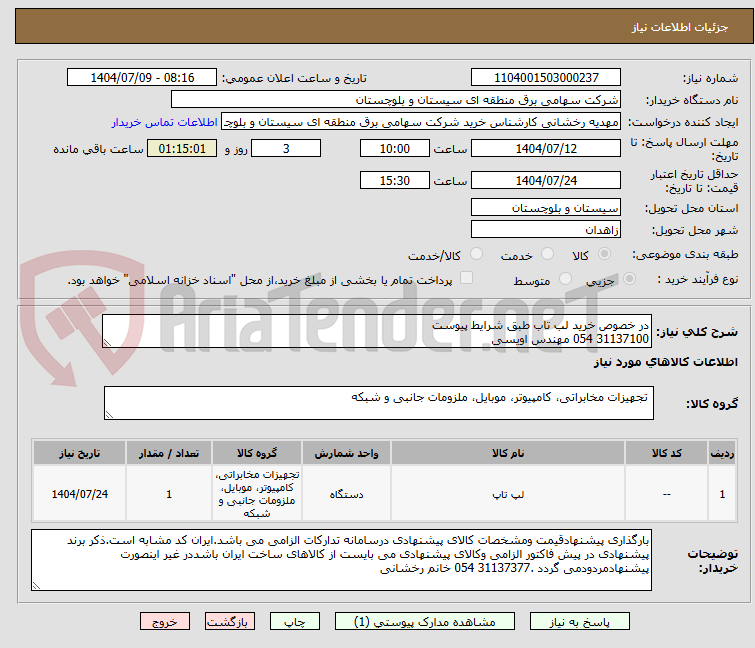This screenshot has height=648, width=755.
Task: Click the اطلاعات کالاهای مورد نیاز heading
Action: coord(665,362)
